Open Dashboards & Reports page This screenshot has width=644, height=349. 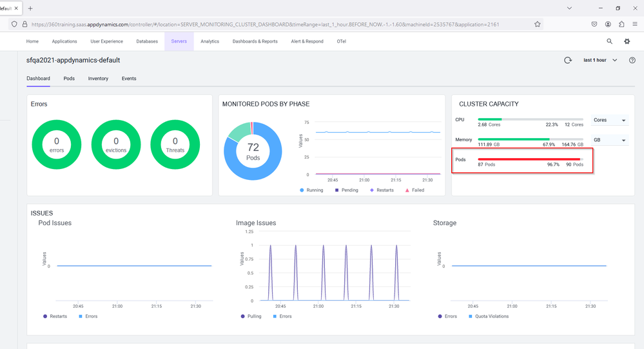[x=255, y=41]
